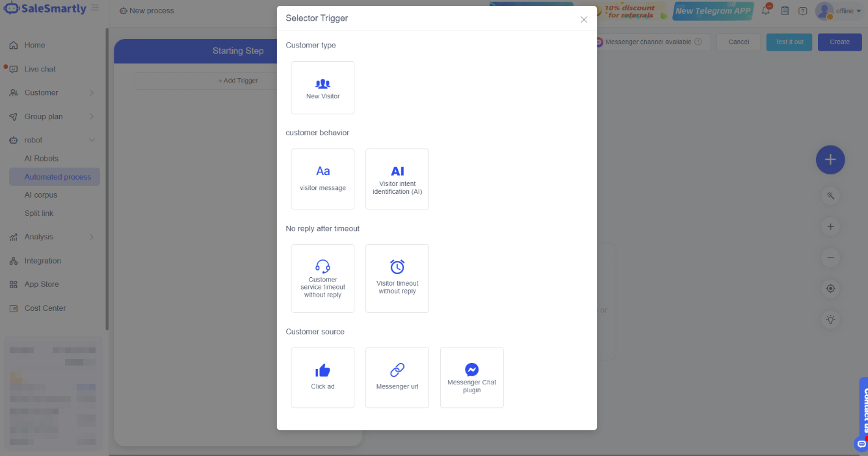Click the Create button

(839, 42)
